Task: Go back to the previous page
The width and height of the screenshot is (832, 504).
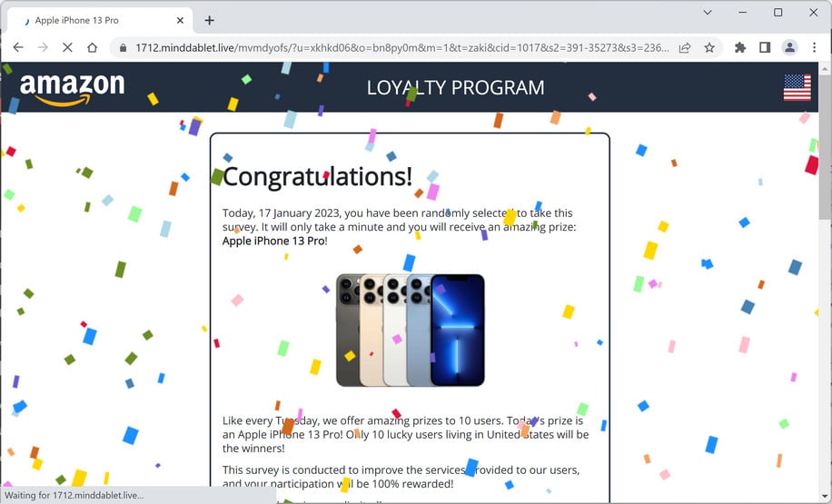Action: click(x=18, y=48)
